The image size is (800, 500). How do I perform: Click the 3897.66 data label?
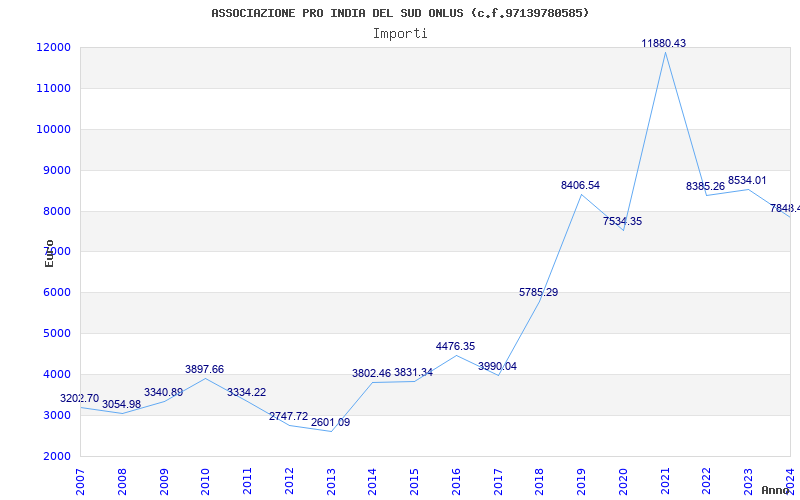click(x=204, y=369)
